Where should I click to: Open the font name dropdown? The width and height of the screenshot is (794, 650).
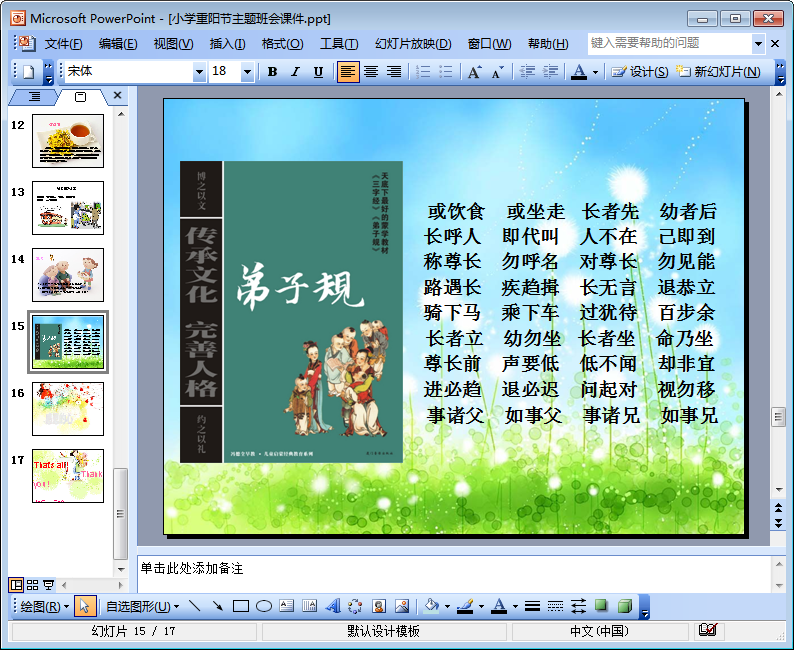(200, 72)
